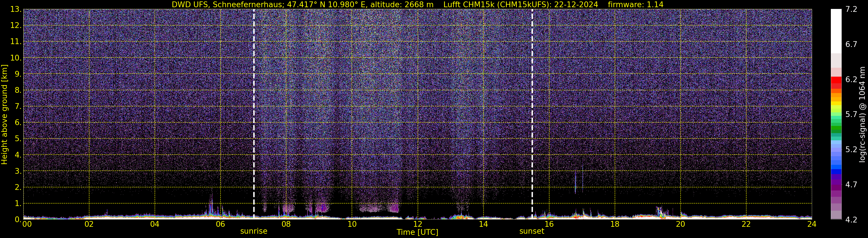Click the dashed sunrise line in the plot

coord(254,114)
